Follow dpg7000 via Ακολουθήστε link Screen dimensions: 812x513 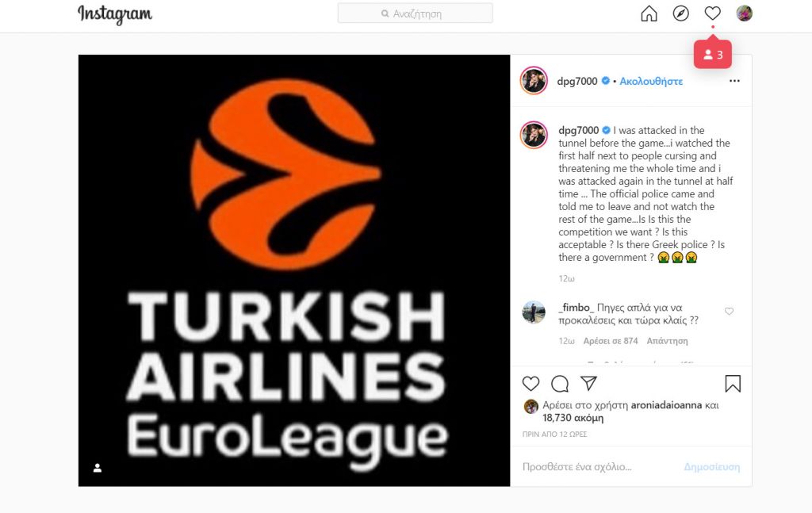tap(651, 82)
